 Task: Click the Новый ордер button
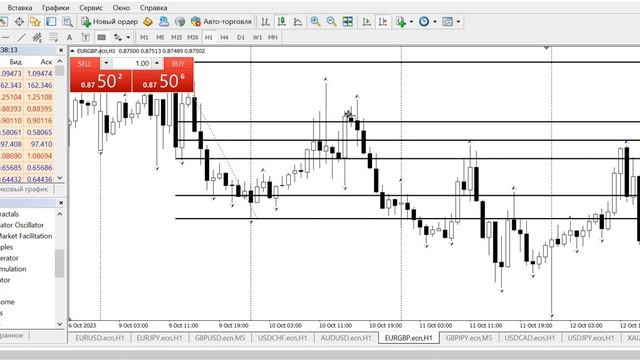point(109,22)
